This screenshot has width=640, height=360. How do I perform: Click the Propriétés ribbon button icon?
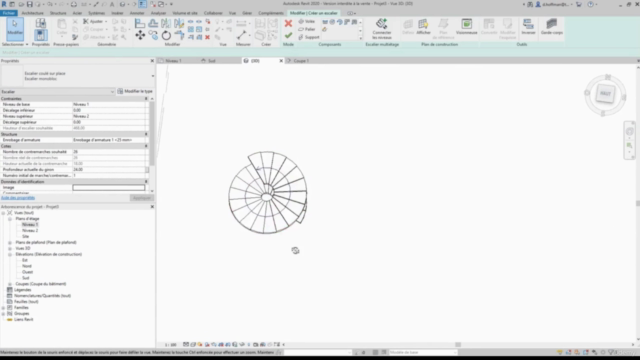coord(40,35)
